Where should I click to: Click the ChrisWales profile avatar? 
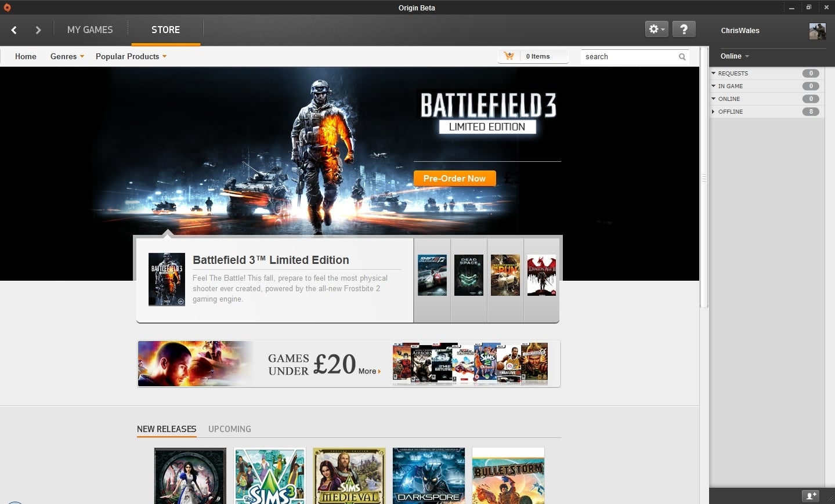point(817,31)
